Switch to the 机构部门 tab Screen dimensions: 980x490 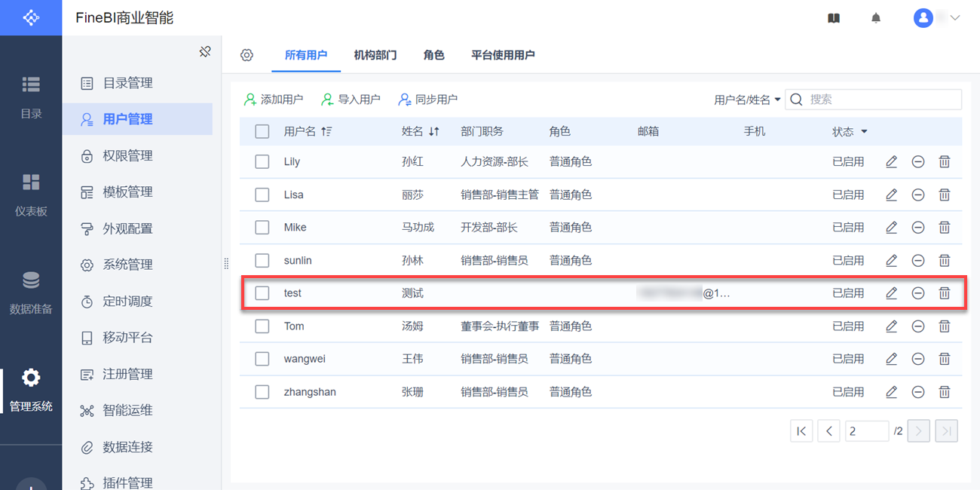(x=375, y=55)
